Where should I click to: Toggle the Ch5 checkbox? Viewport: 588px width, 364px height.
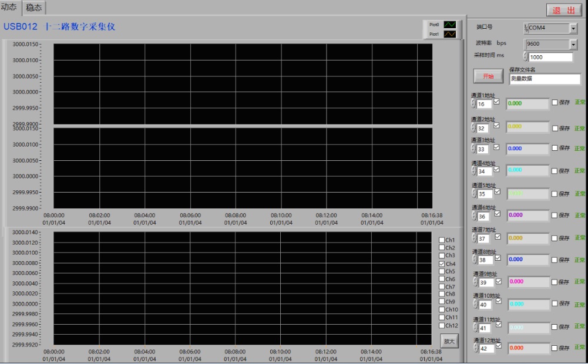442,271
